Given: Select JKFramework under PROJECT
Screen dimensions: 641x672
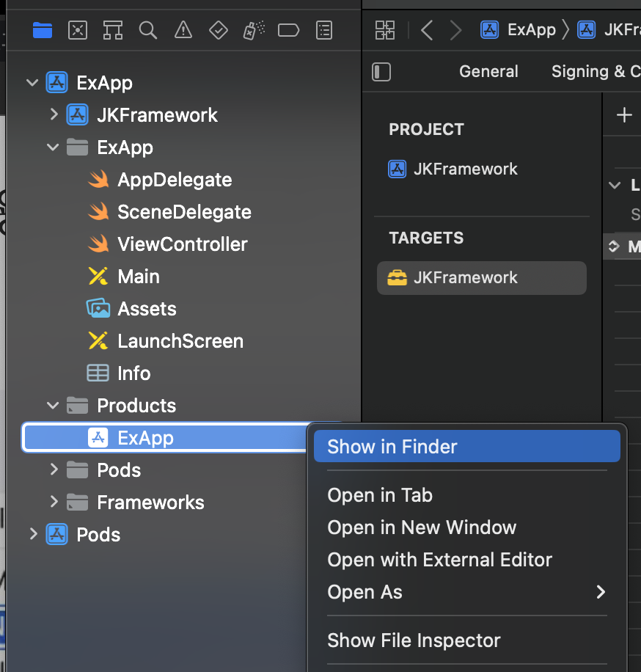Looking at the screenshot, I should click(465, 169).
